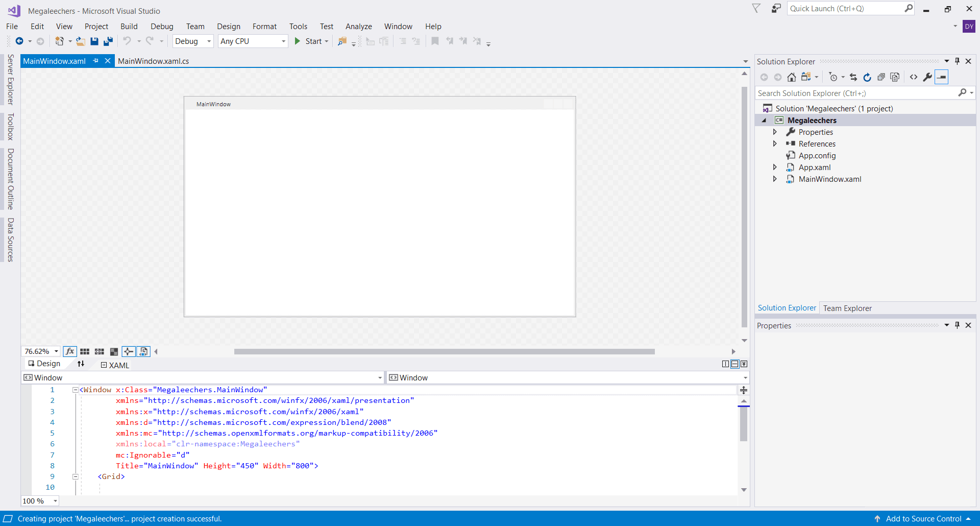This screenshot has height=526, width=980.
Task: Switch to the XAML pane tab
Action: 115,365
